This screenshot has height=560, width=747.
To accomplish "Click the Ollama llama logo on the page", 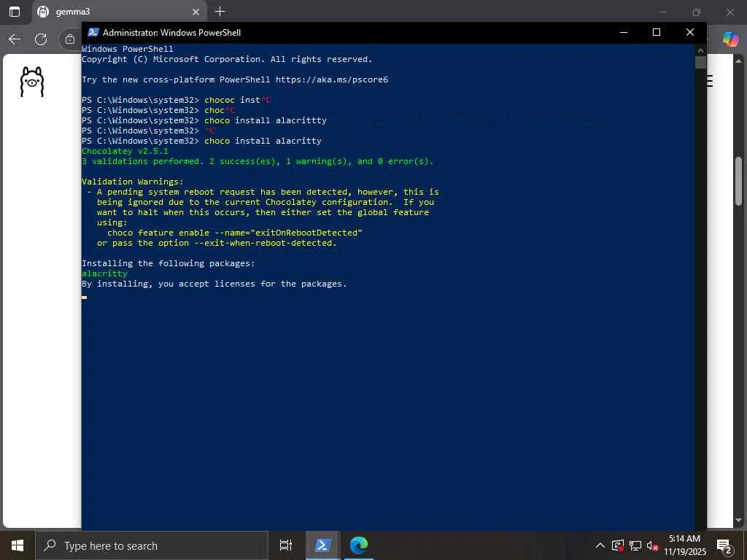I will (x=32, y=82).
